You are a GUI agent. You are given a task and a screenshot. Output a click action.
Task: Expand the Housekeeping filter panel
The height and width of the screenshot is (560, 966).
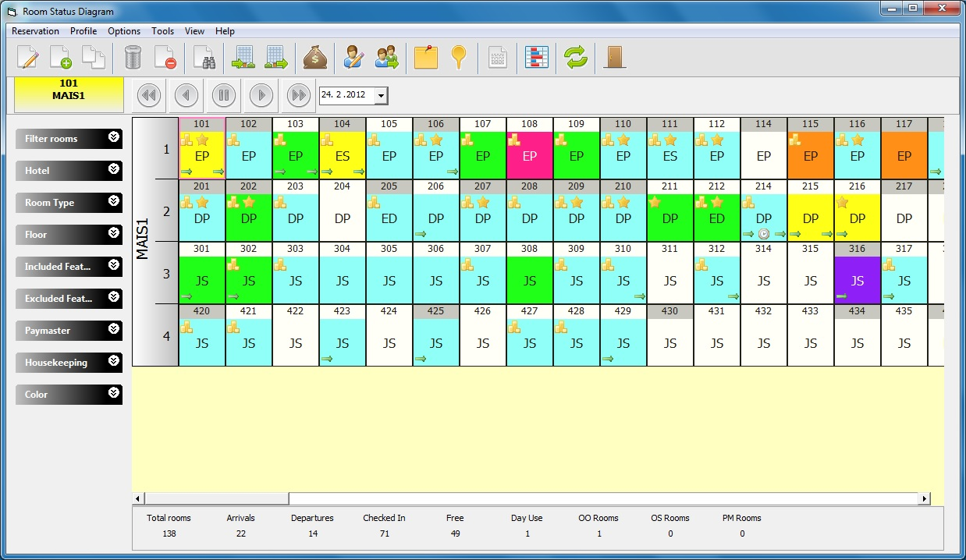pyautogui.click(x=69, y=362)
